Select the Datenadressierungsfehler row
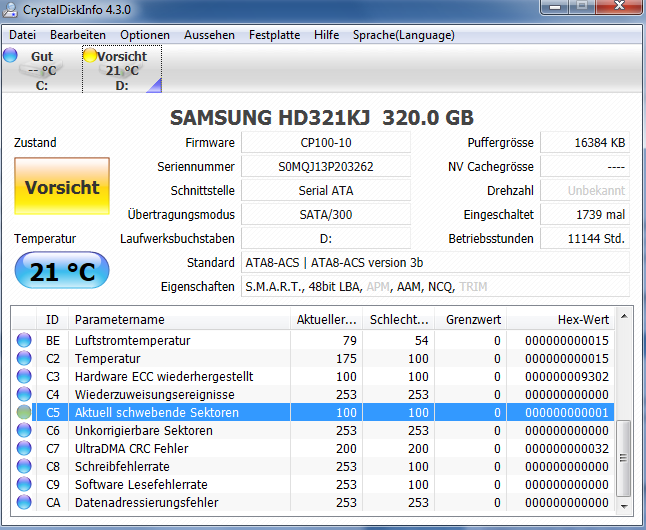 (x=313, y=502)
